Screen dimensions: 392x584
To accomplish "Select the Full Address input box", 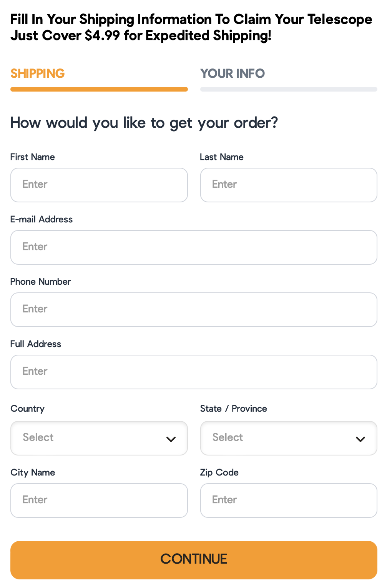I will click(x=194, y=372).
